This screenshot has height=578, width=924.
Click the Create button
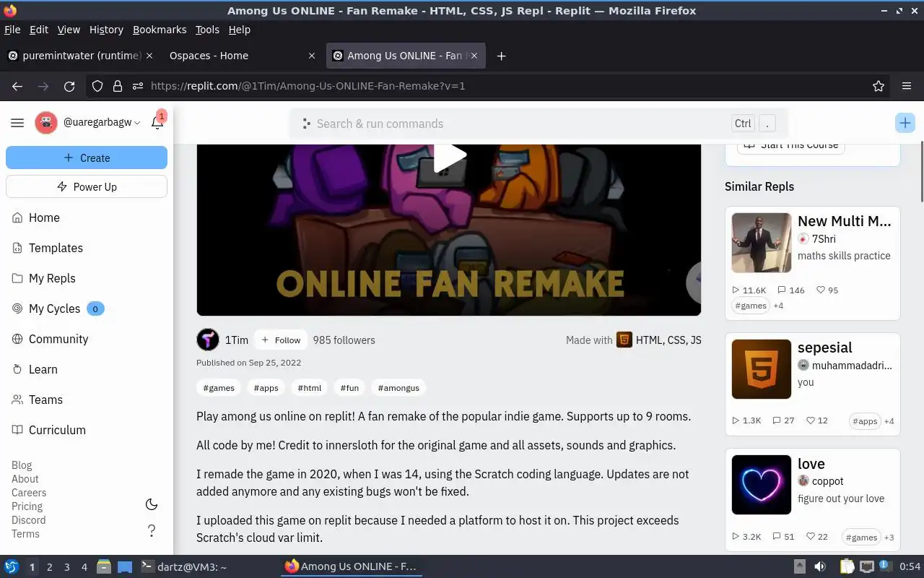[87, 158]
